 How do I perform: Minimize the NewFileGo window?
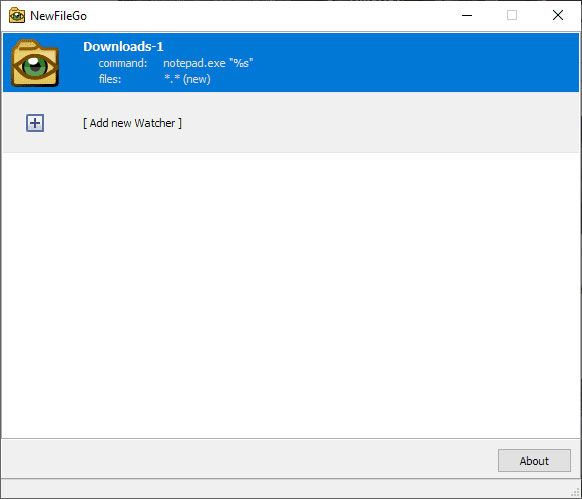click(467, 16)
